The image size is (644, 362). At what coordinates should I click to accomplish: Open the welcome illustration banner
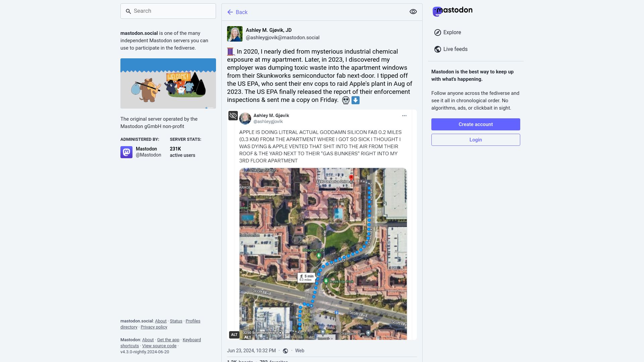[x=168, y=83]
